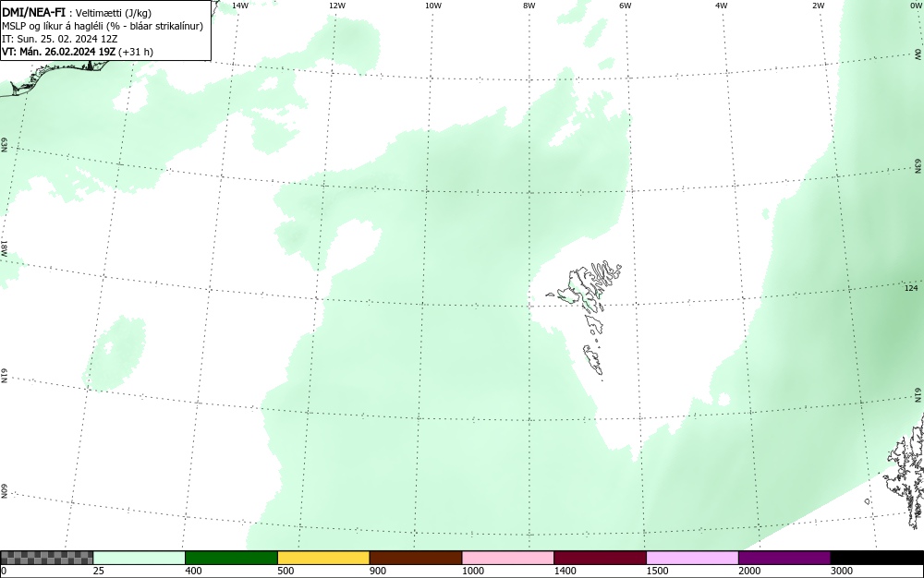Click the "0W" longitude label

(x=915, y=6)
